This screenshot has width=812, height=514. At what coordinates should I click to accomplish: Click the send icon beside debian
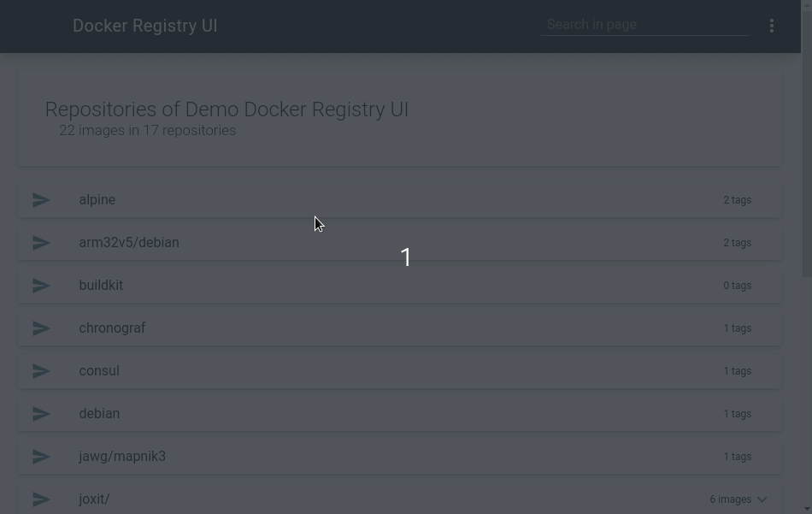click(x=41, y=413)
